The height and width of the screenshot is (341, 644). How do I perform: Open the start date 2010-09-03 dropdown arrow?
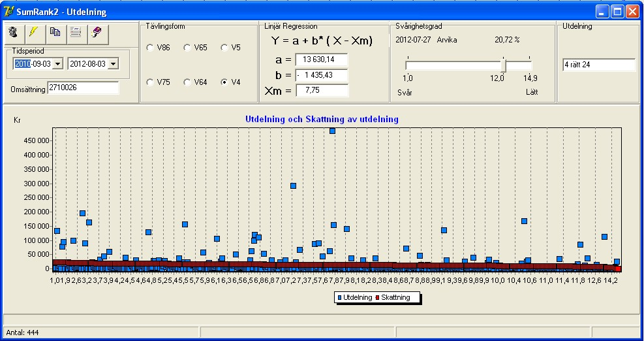pyautogui.click(x=58, y=64)
